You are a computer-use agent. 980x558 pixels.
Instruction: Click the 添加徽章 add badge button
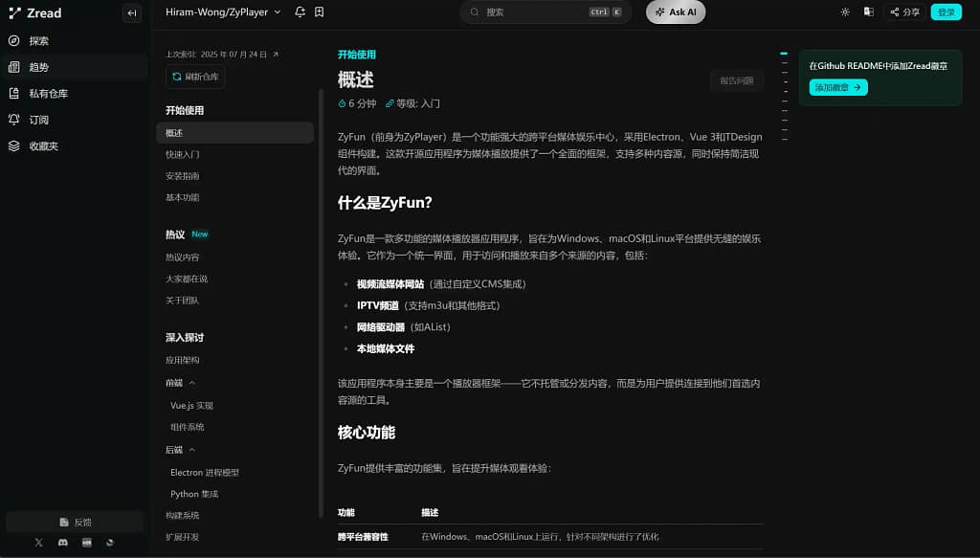pyautogui.click(x=838, y=87)
